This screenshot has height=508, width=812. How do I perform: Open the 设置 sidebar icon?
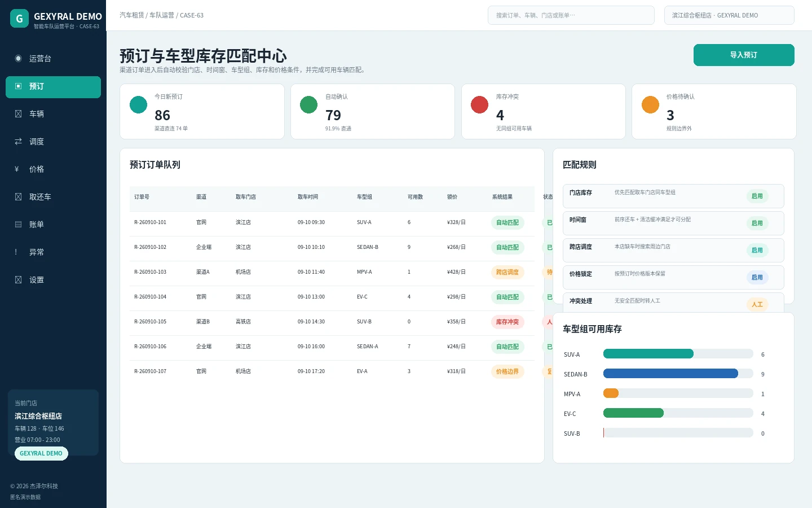[18, 280]
